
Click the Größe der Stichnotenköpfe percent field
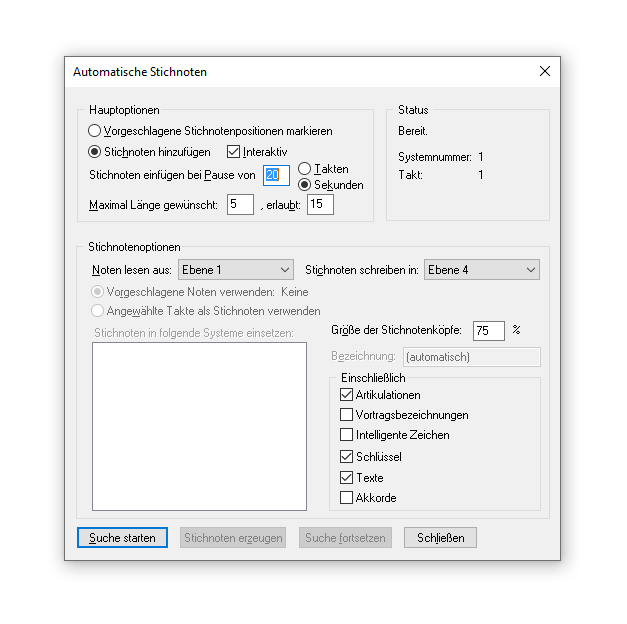tap(489, 331)
